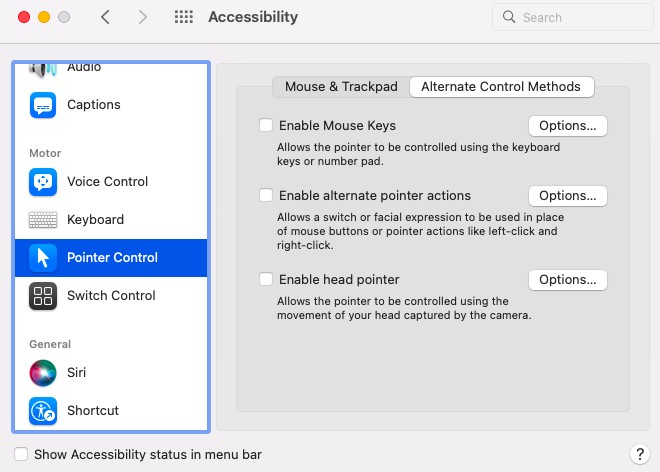The image size is (660, 472).
Task: Open Options for head pointer
Action: 567,280
